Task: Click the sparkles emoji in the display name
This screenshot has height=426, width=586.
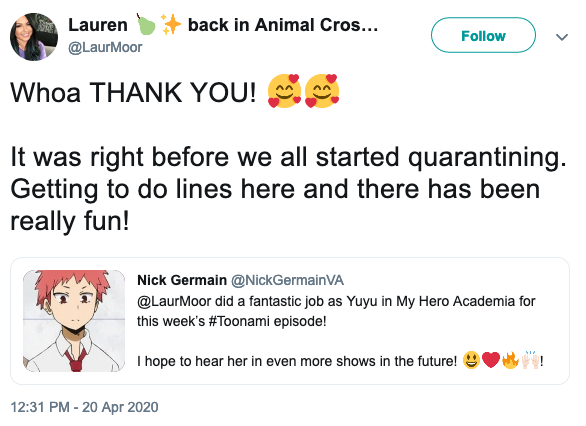Action: coord(171,25)
